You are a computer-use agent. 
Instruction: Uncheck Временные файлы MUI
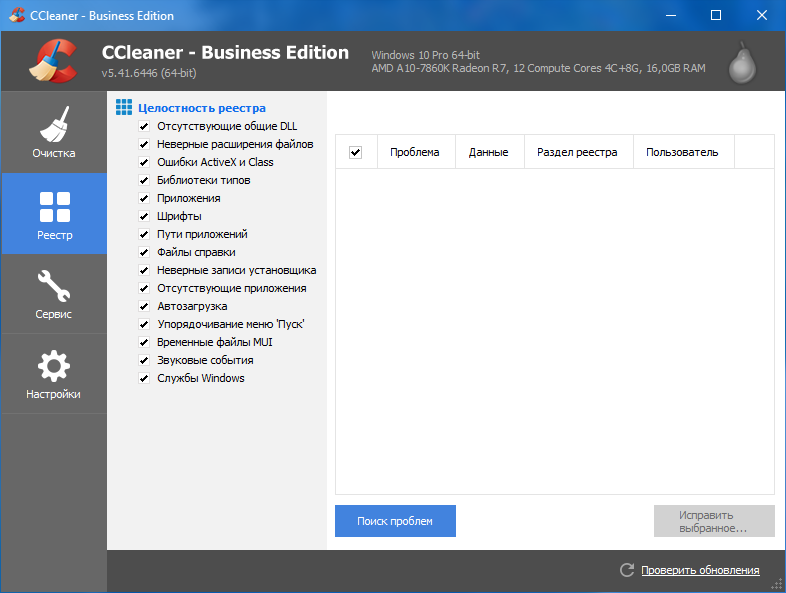click(x=144, y=342)
